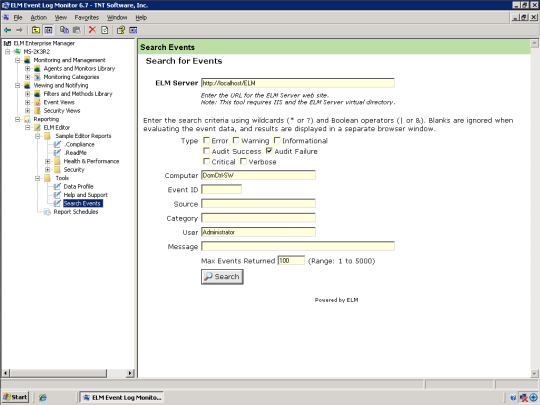This screenshot has height=405, width=540.
Task: Collapse the Viewing and Notifying node
Action: click(18, 85)
